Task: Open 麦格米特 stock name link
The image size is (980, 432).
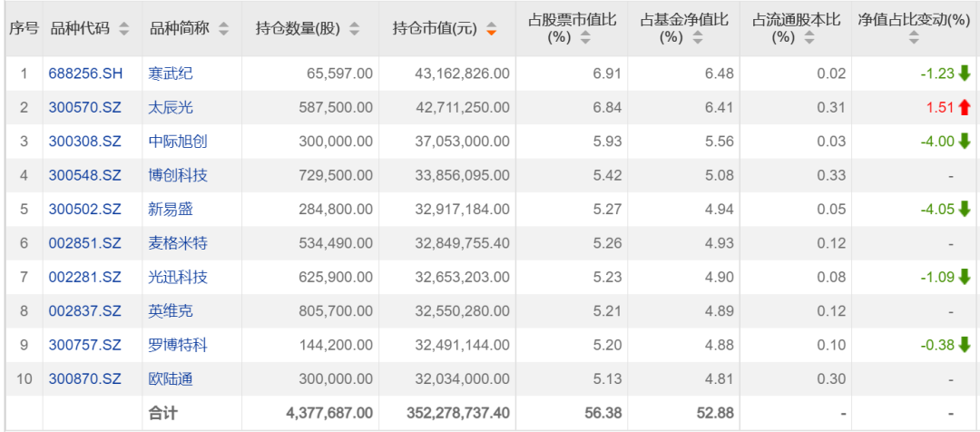Action: click(x=178, y=243)
